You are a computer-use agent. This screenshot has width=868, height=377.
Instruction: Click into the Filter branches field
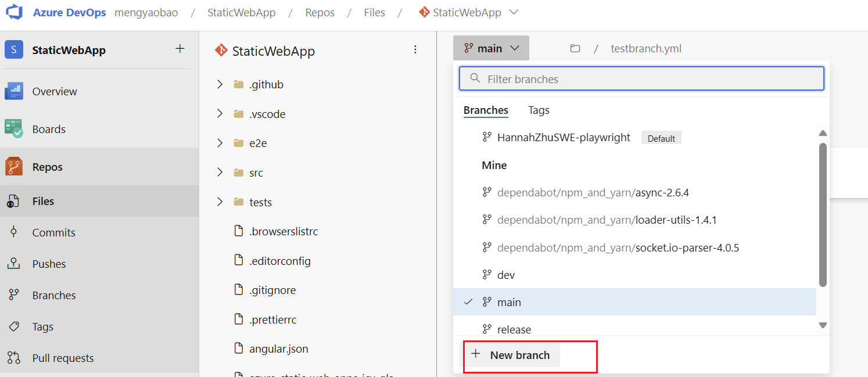tap(641, 78)
